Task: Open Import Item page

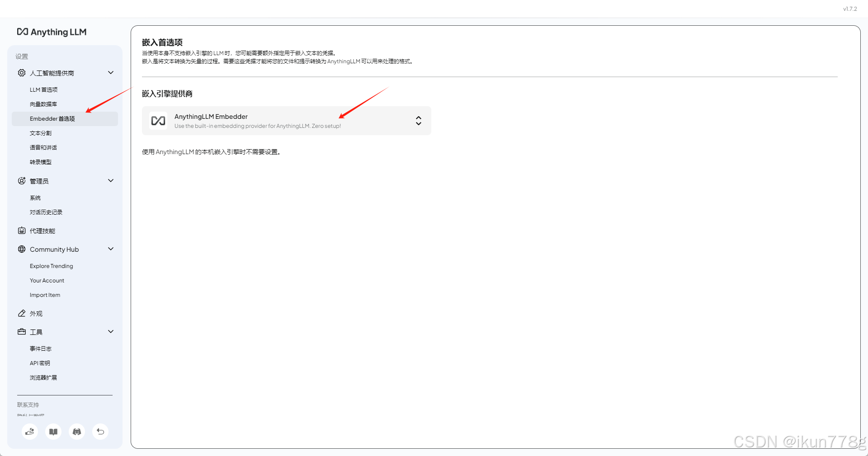Action: tap(45, 295)
